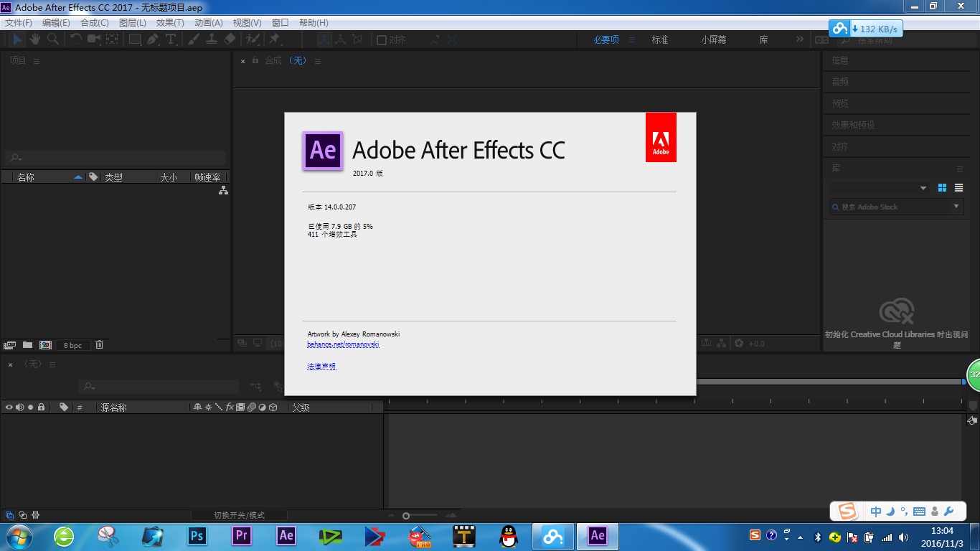Open the 文件(F) menu
980x551 pixels.
19,23
